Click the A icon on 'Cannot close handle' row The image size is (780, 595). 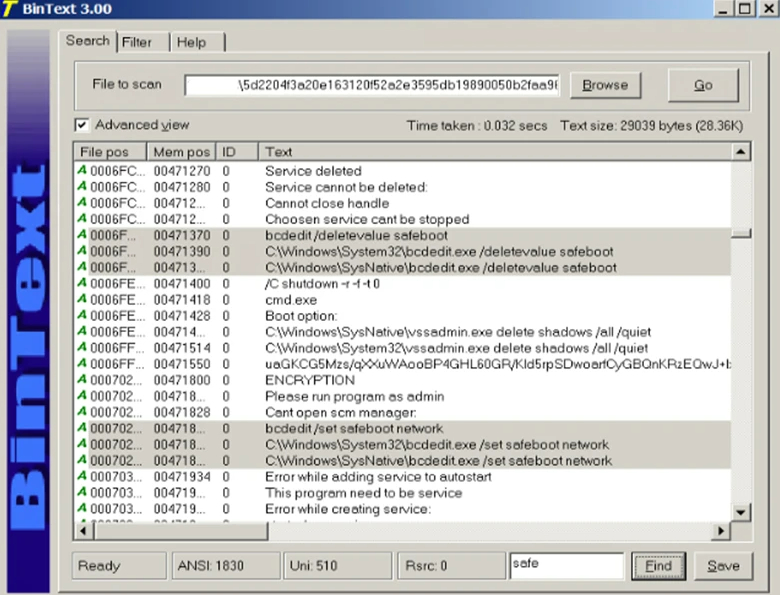click(x=82, y=203)
